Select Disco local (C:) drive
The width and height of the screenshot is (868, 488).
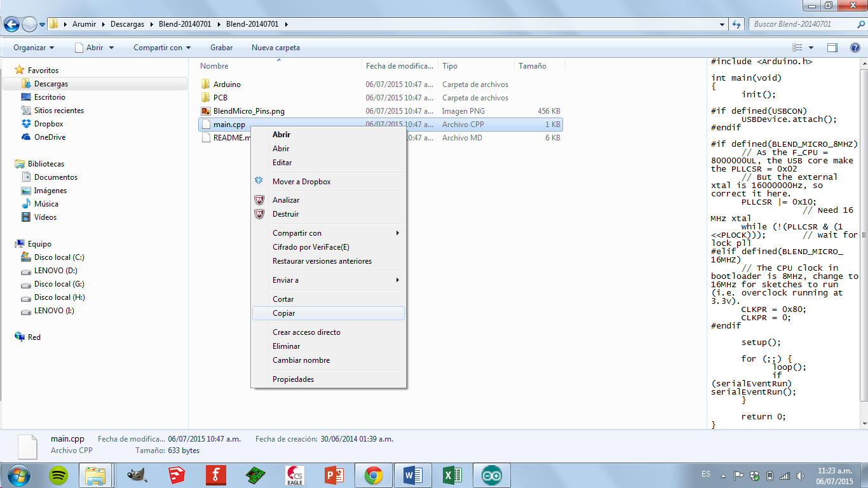58,257
